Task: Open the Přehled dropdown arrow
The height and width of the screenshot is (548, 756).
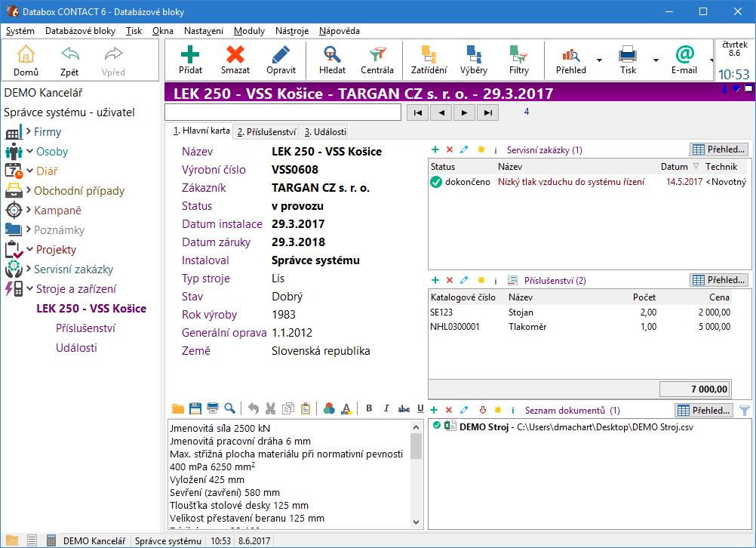Action: click(x=599, y=60)
